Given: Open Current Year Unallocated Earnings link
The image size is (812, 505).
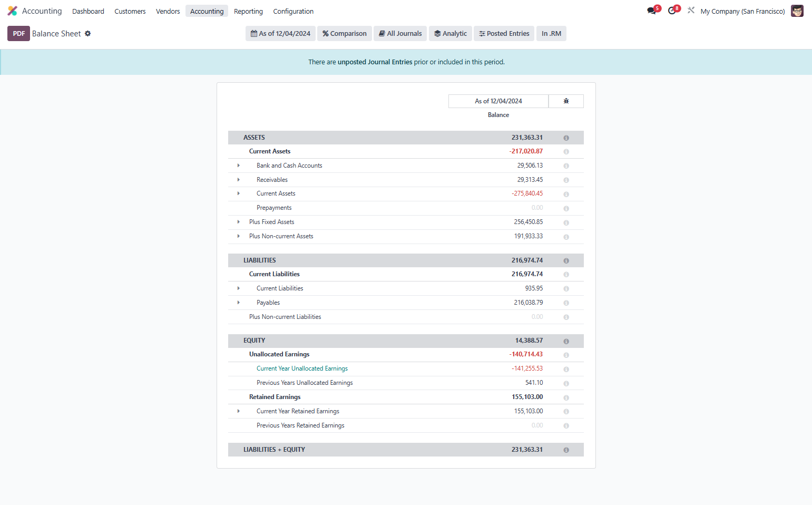Looking at the screenshot, I should (302, 368).
